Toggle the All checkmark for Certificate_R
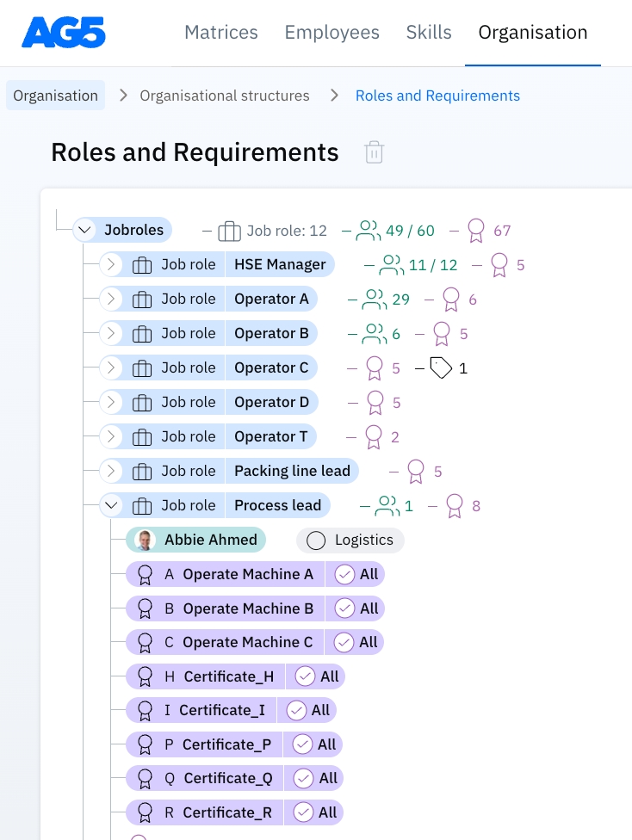This screenshot has width=632, height=840. click(303, 812)
